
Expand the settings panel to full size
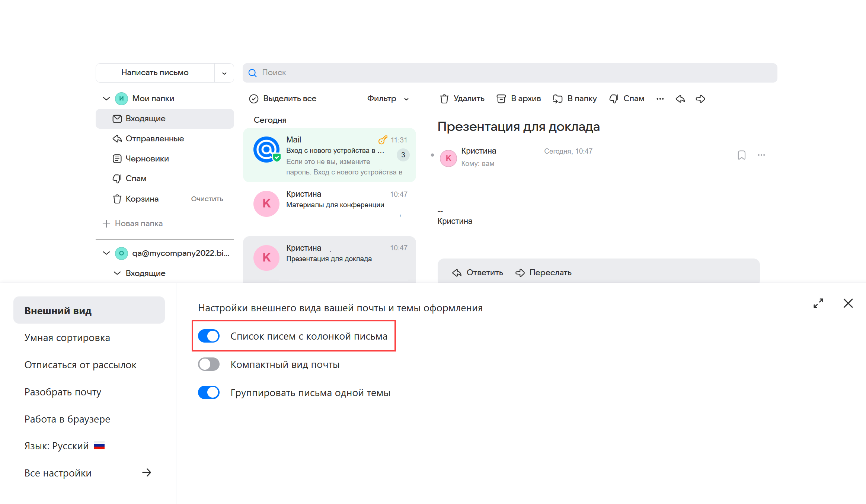tap(818, 303)
